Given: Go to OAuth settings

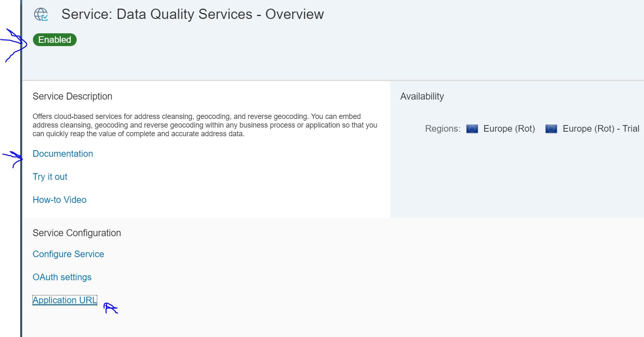Looking at the screenshot, I should (62, 277).
